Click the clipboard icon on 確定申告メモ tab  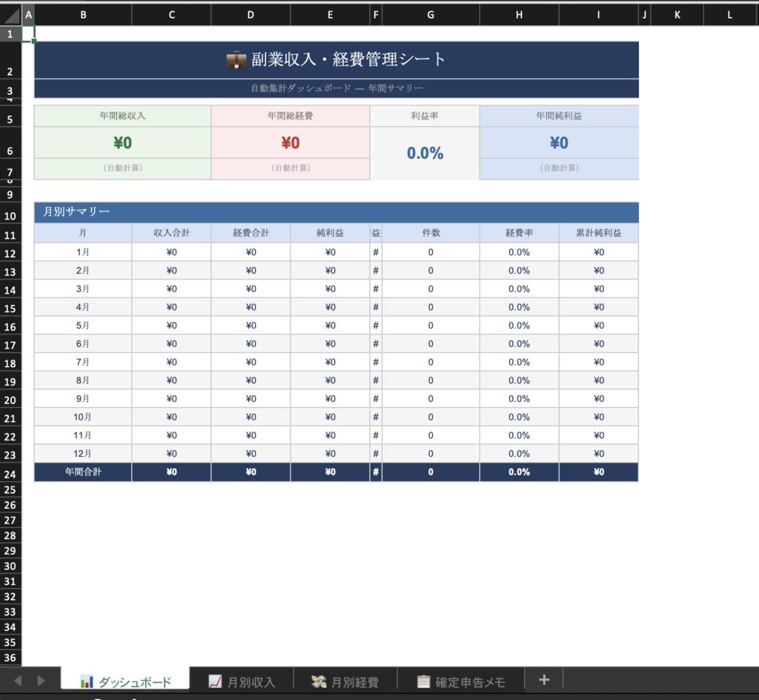pyautogui.click(x=423, y=679)
